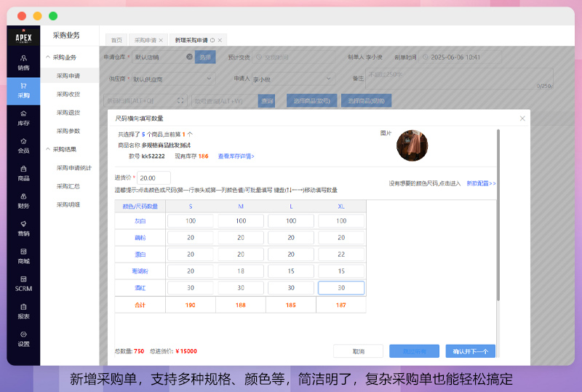Close the 尺码横向填写数量 dialog

coord(522,119)
